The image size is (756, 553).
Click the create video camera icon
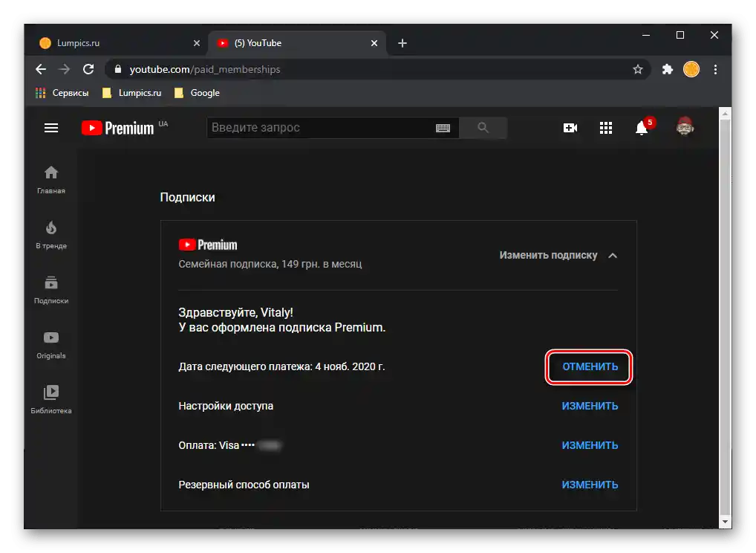570,127
